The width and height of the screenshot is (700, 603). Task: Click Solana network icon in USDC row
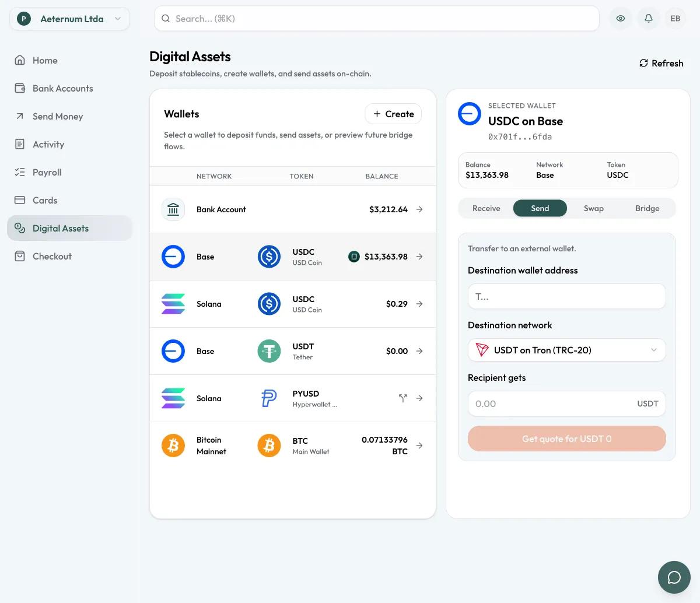click(x=173, y=304)
